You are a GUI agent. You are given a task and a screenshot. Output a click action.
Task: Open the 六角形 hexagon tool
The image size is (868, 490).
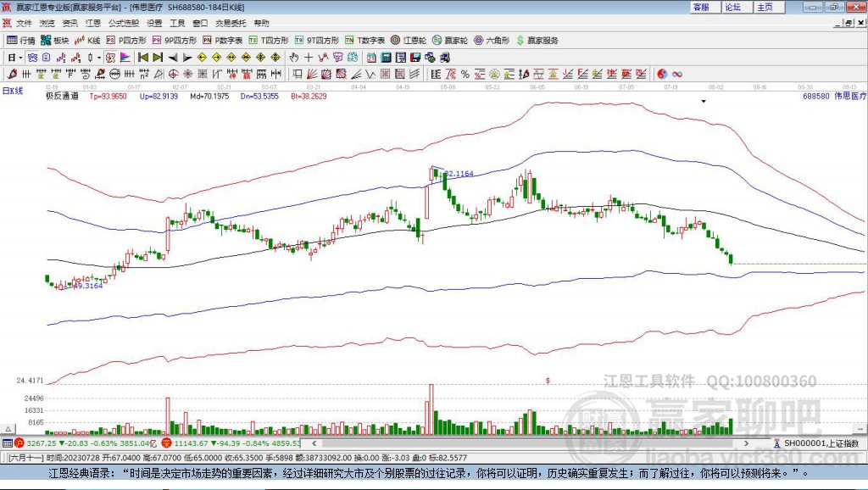(492, 41)
